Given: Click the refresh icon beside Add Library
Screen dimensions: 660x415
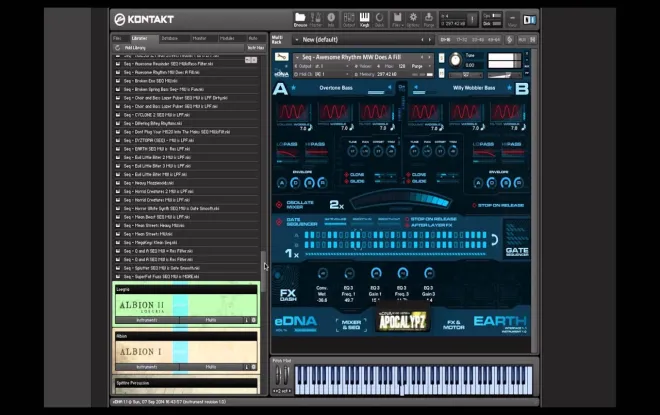Looking at the screenshot, I should (x=117, y=48).
